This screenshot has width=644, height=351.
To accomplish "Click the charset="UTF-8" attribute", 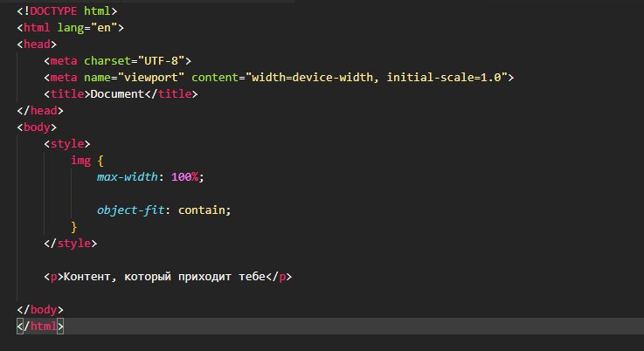I will [135, 61].
